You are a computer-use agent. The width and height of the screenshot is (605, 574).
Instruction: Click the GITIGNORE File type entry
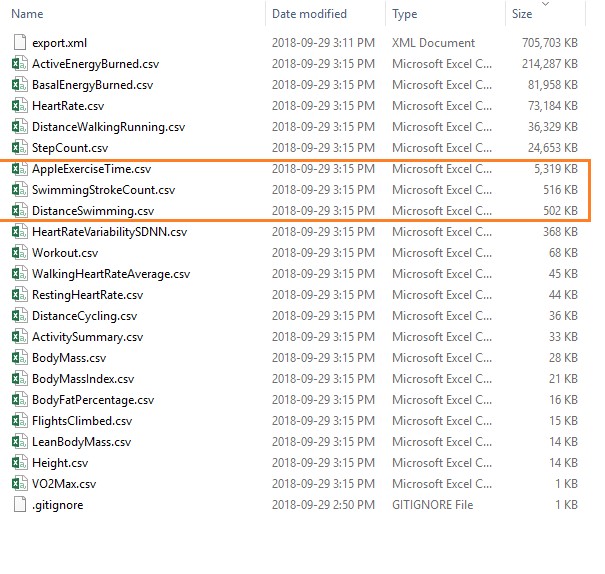click(433, 505)
